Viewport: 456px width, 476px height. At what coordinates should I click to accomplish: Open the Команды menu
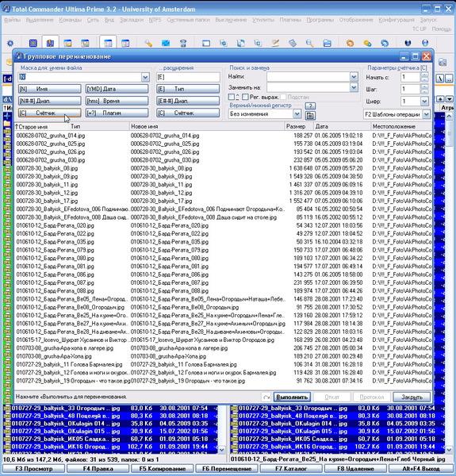point(71,20)
